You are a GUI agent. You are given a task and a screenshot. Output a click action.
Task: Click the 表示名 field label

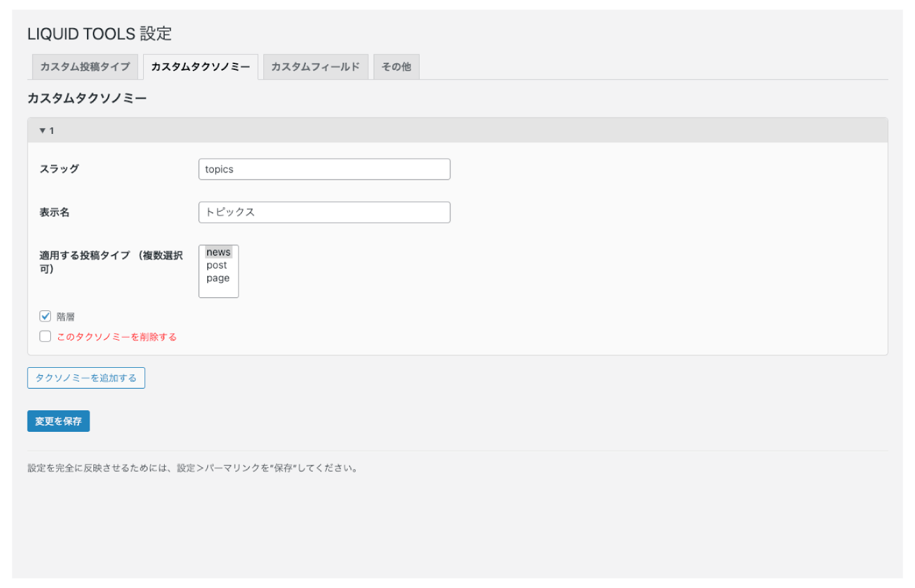pos(54,212)
